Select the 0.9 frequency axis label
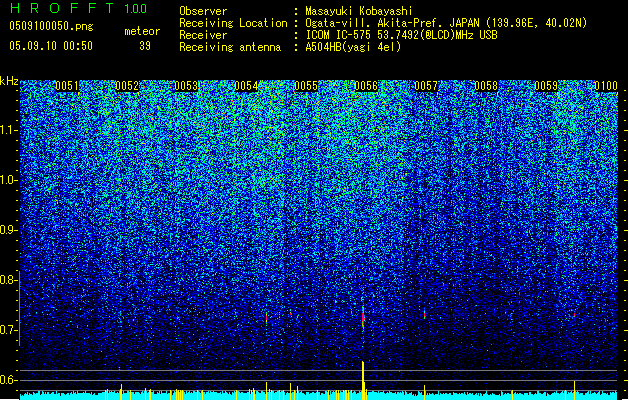This screenshot has width=629, height=400. (x=9, y=230)
